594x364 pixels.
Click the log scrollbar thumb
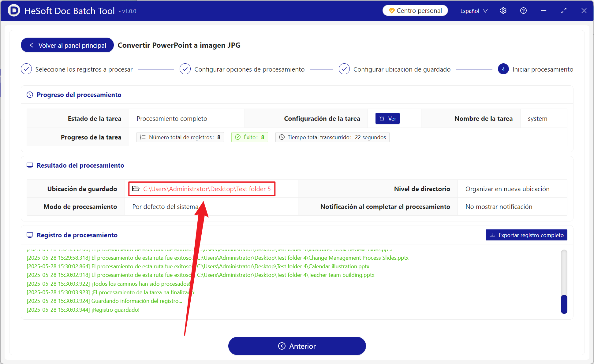564,304
